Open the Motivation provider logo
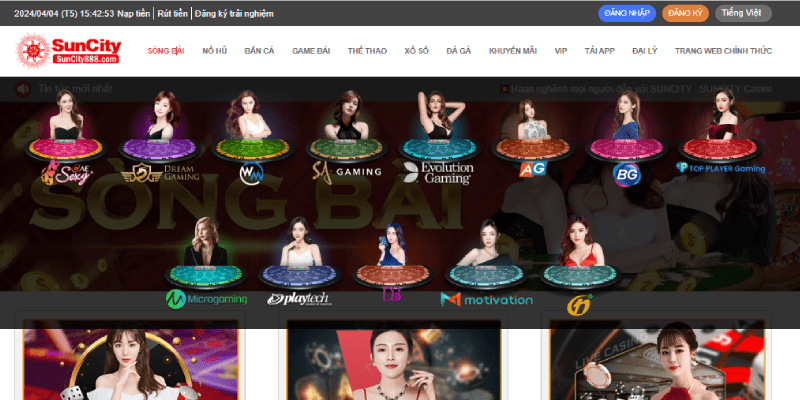 coord(486,299)
